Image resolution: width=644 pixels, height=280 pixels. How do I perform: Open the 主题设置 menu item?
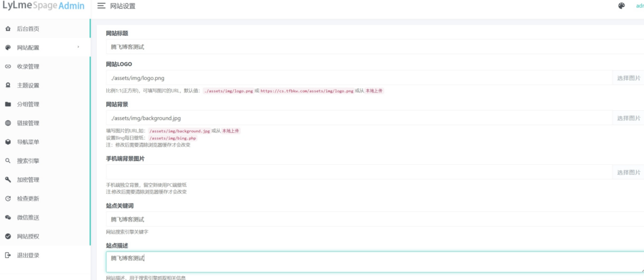tap(28, 86)
